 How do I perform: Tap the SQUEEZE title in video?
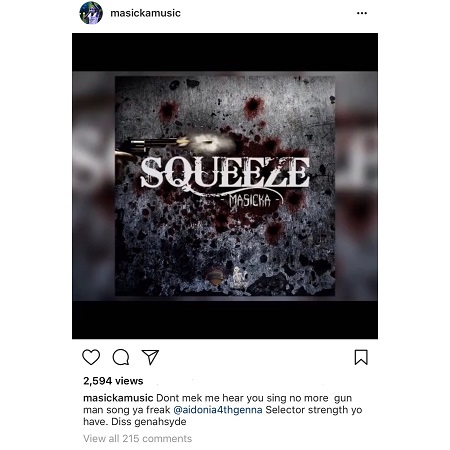pos(225,173)
